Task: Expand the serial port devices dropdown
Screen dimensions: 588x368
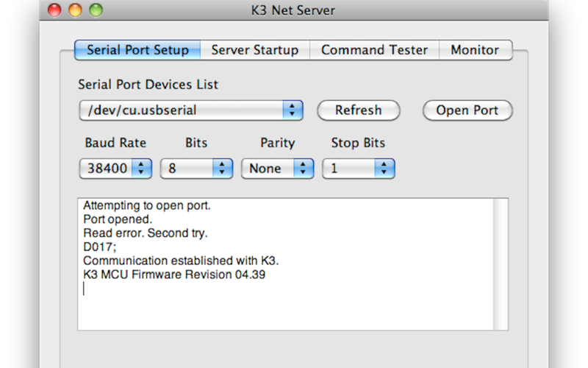Action: pos(191,110)
